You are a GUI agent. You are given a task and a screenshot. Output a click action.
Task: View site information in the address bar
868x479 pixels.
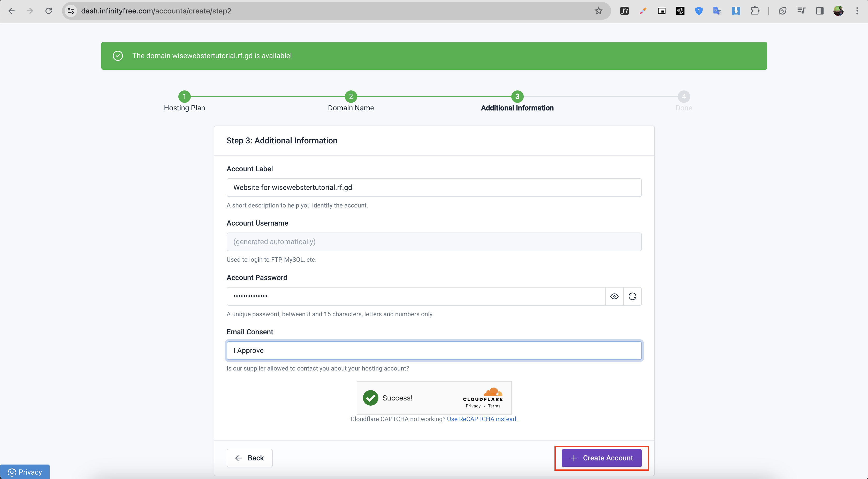click(71, 11)
